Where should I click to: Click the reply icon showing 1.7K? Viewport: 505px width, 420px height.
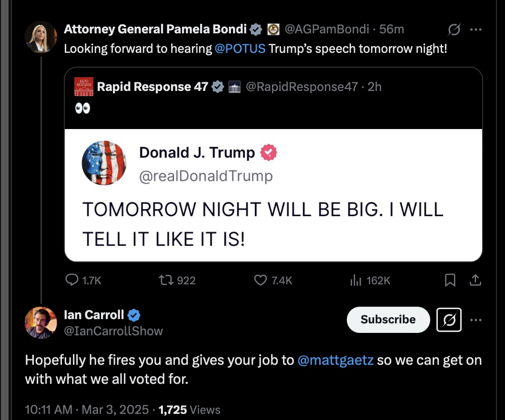pos(72,280)
